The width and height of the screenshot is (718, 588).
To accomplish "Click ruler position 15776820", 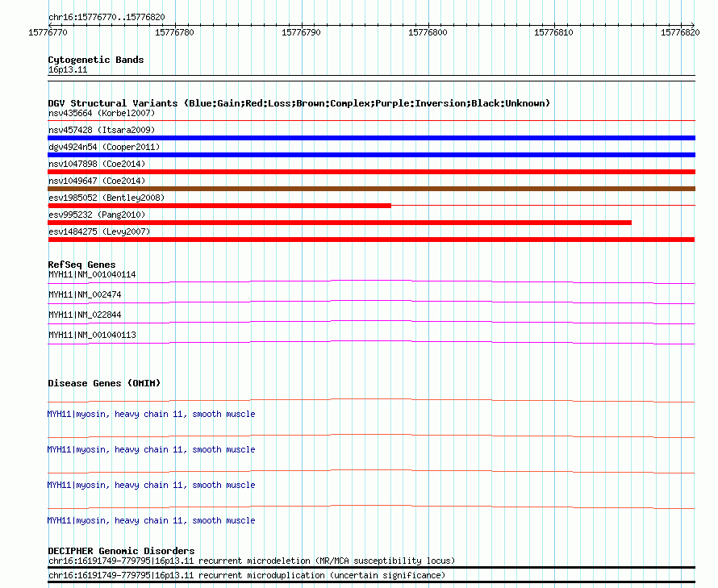I will (x=680, y=32).
